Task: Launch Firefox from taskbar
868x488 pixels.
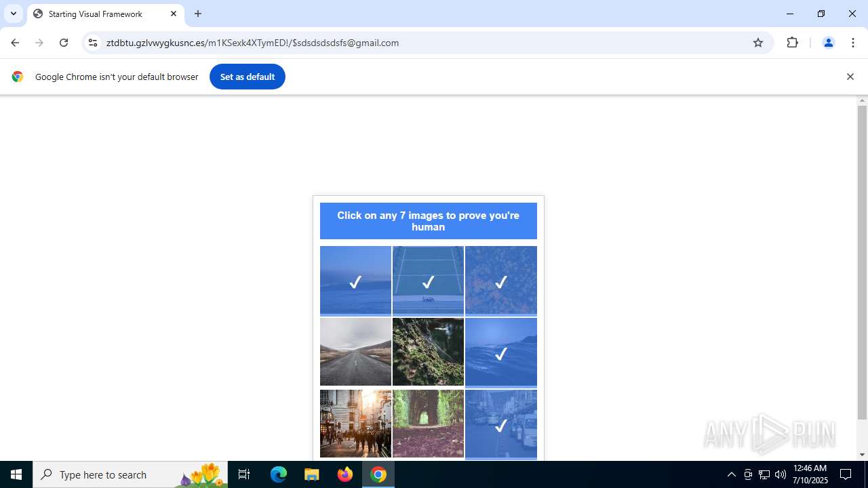Action: click(345, 474)
